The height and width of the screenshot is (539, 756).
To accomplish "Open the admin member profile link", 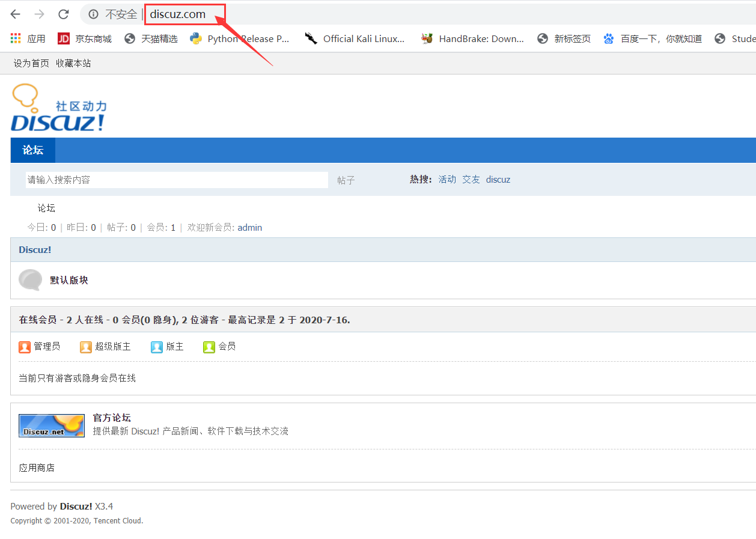I will tap(249, 227).
